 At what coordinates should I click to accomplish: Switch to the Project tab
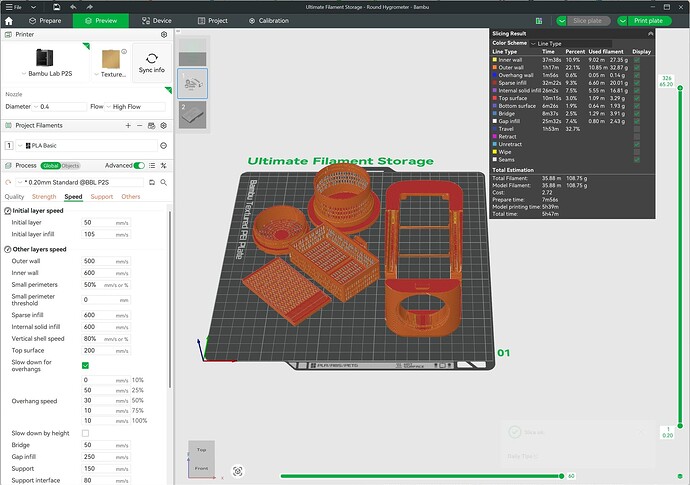tap(213, 21)
